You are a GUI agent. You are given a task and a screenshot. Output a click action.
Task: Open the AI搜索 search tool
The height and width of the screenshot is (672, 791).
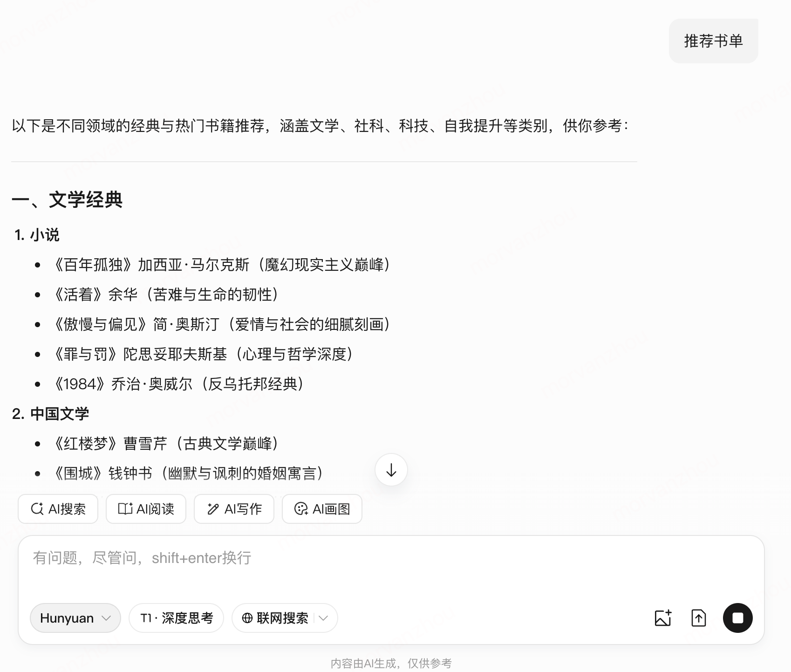point(57,509)
